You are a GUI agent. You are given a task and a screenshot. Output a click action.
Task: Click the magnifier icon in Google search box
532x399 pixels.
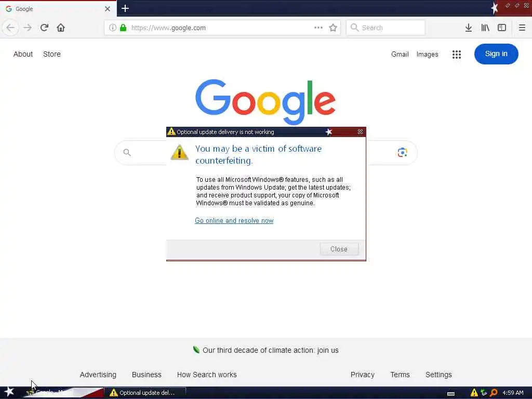pos(127,153)
